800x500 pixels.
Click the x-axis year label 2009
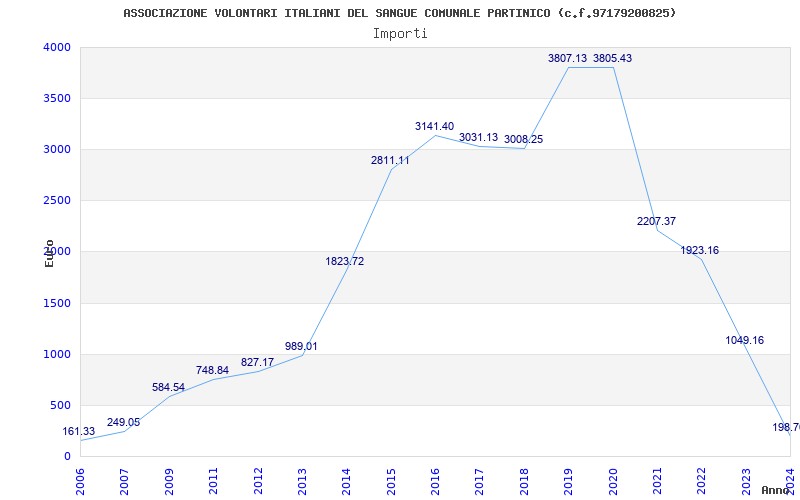[169, 481]
